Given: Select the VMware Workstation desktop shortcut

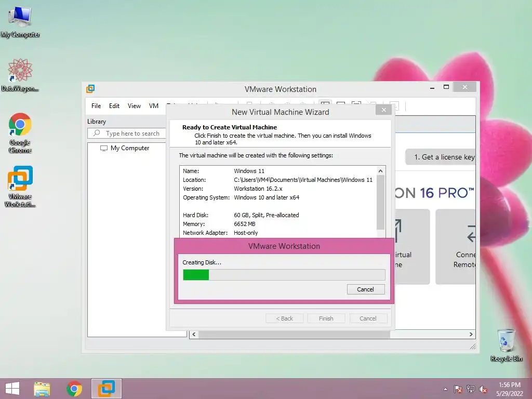Looking at the screenshot, I should [x=20, y=186].
